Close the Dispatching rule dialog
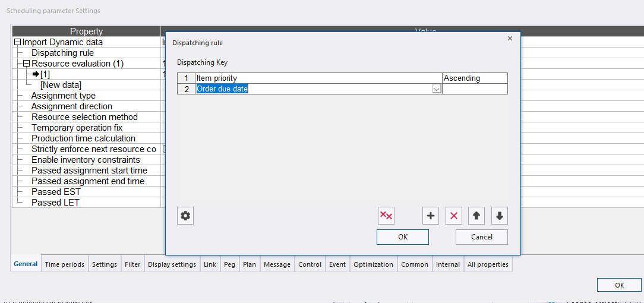This screenshot has width=644, height=303. [510, 39]
